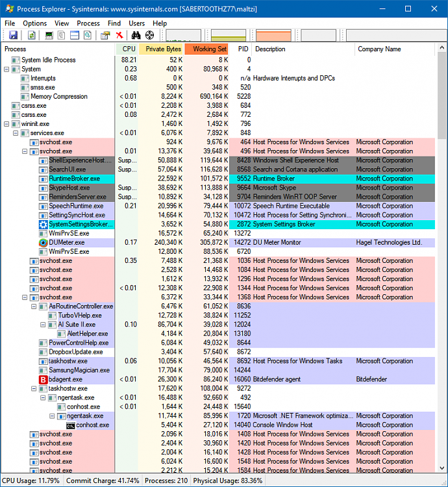Image resolution: width=448 pixels, height=487 pixels.
Task: Click the SystemSettingsBroker gear icon
Action: 43,224
